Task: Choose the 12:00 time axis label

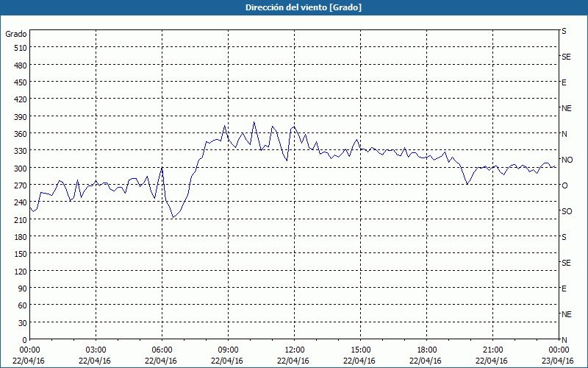Action: tap(295, 350)
